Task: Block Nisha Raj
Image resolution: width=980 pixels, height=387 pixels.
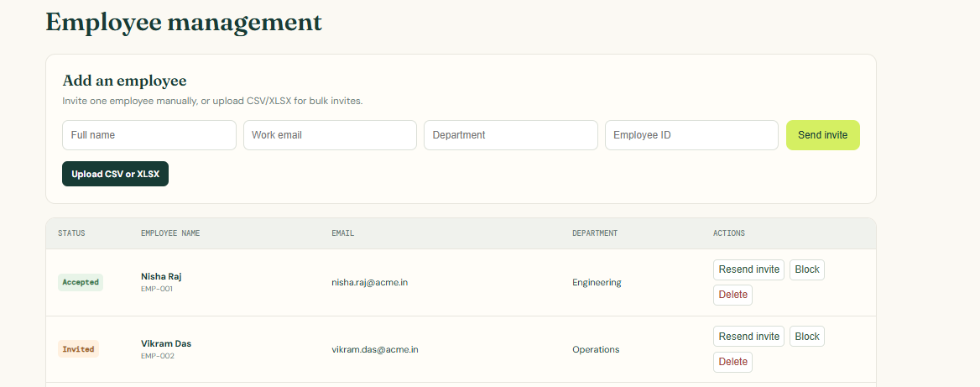Action: (807, 269)
